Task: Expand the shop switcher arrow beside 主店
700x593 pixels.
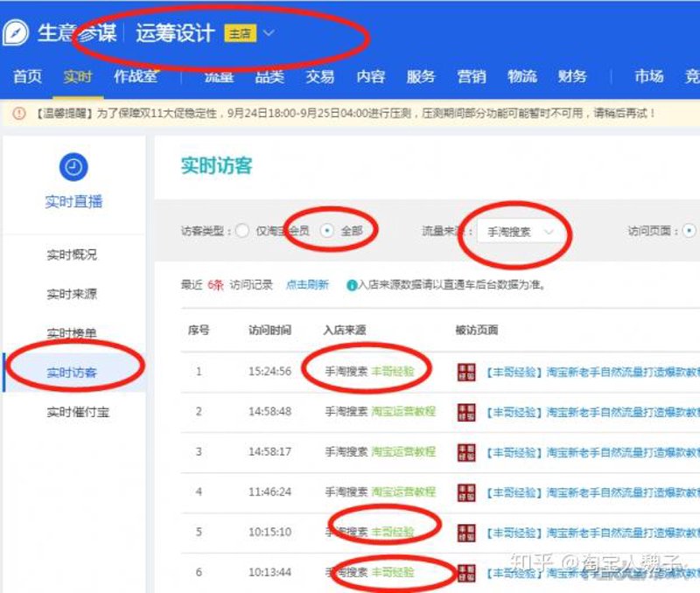Action: (269, 33)
